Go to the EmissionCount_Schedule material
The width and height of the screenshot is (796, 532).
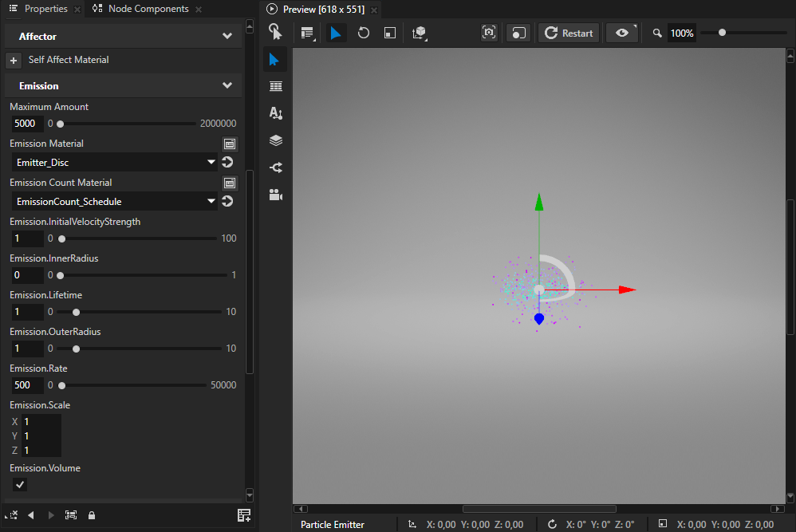(x=227, y=202)
